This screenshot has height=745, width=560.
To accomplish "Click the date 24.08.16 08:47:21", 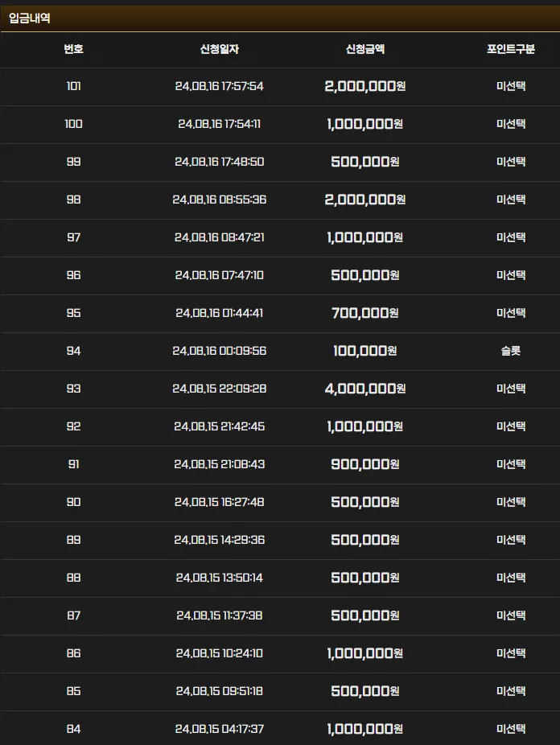I will pos(219,237).
